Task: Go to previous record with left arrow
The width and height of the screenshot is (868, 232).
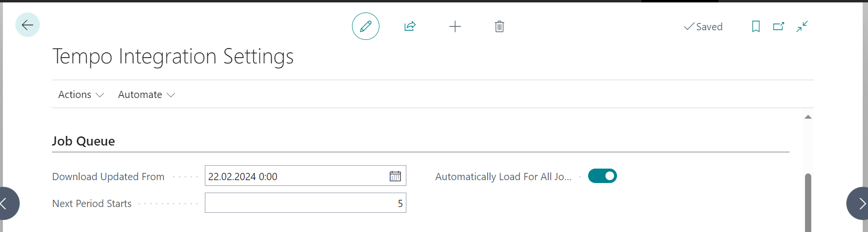Action: pyautogui.click(x=6, y=204)
